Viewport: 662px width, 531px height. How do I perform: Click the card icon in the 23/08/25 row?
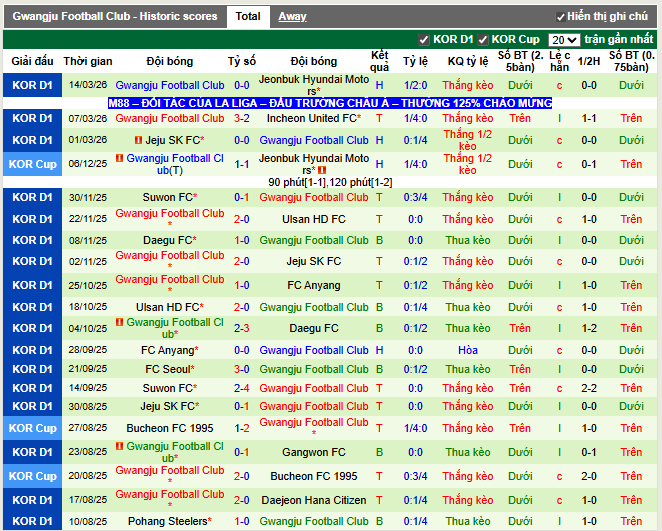click(120, 446)
